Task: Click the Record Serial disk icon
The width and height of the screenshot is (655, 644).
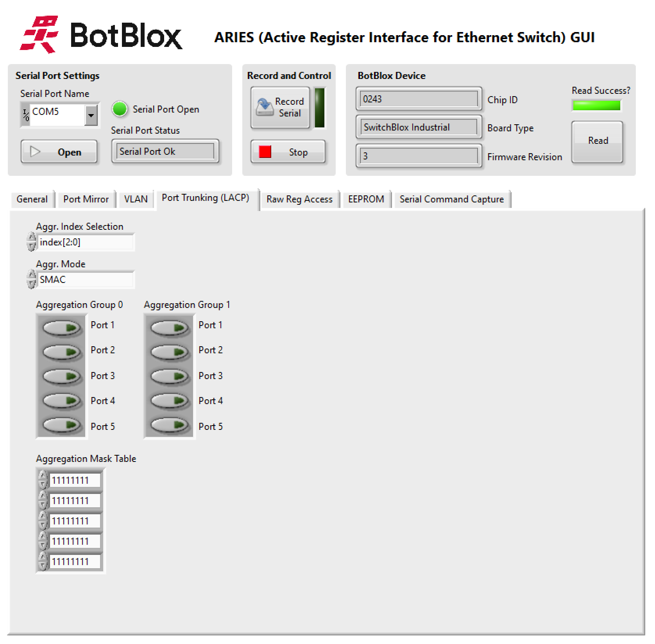Action: click(x=264, y=107)
